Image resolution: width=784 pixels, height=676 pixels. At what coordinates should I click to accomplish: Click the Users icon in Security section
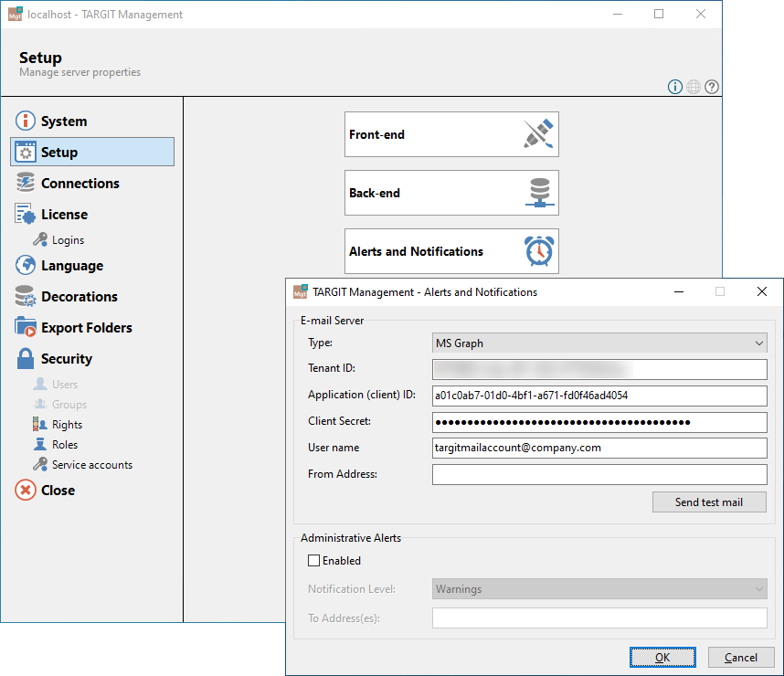[x=40, y=384]
